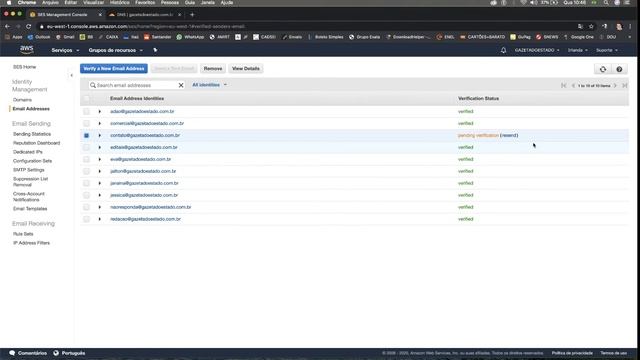640x360 pixels.
Task: Open SMTP Settings in the sidebar
Action: coord(29,170)
